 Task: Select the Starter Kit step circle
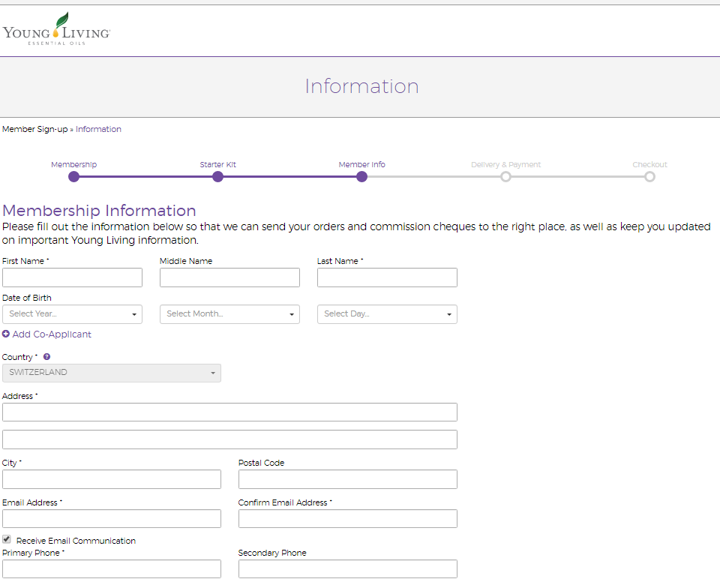[x=218, y=177]
